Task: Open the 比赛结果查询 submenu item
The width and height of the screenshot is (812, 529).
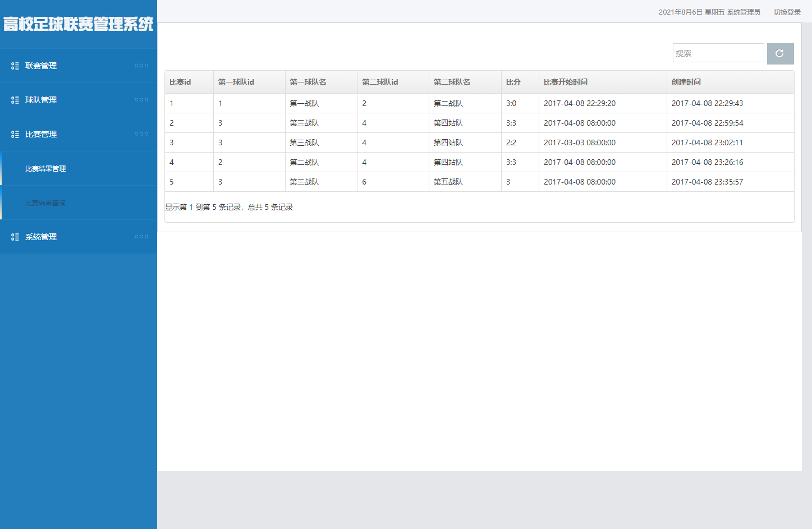Action: (45, 203)
